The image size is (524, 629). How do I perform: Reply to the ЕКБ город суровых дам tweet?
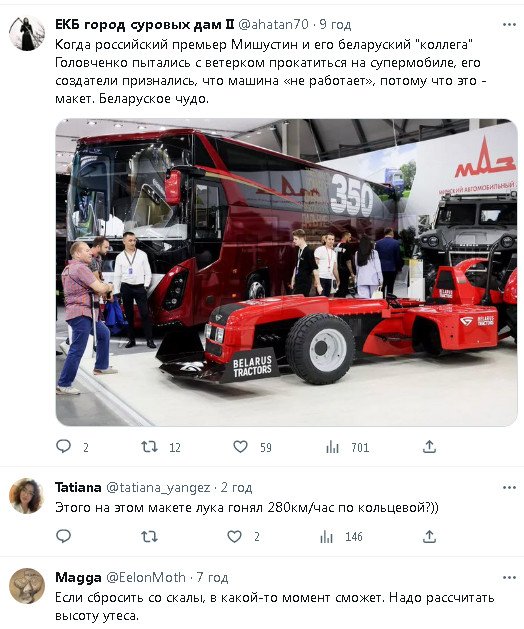[x=63, y=446]
